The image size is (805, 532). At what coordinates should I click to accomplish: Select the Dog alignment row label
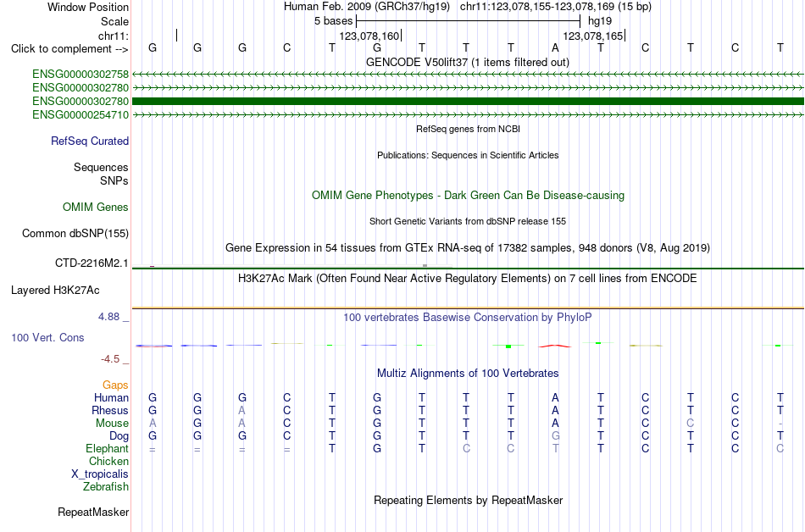click(x=119, y=436)
